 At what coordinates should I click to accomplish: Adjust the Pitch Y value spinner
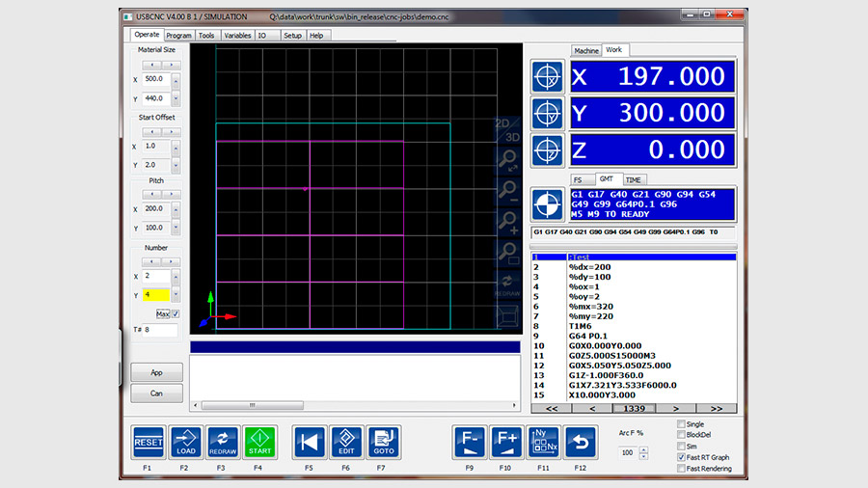175,228
